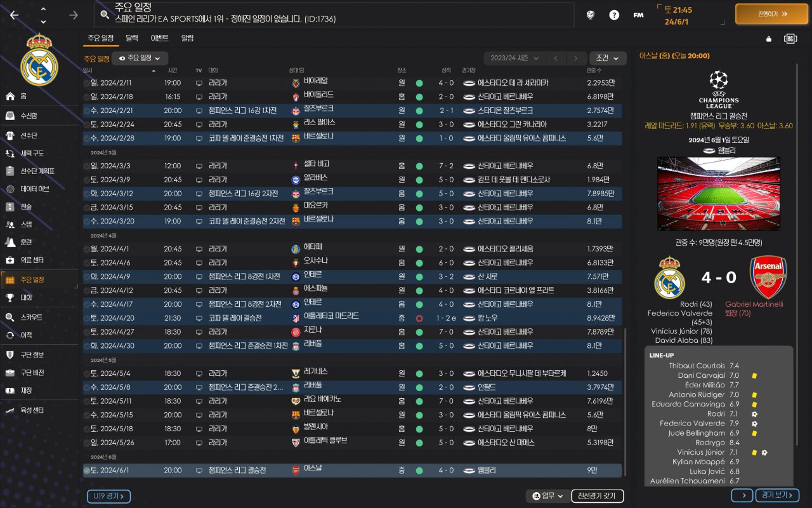Click the TV icon on the 2024/6/1 row
The image size is (812, 508).
tap(199, 471)
